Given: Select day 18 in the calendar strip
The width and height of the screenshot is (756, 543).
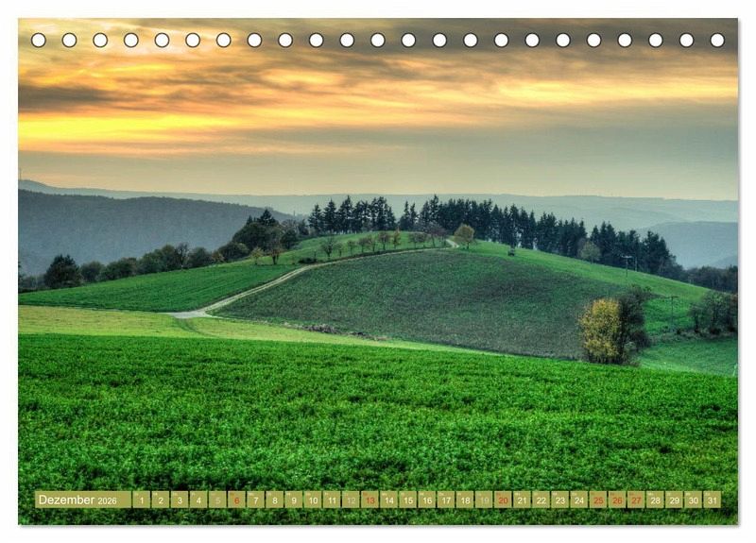Looking at the screenshot, I should tap(465, 500).
